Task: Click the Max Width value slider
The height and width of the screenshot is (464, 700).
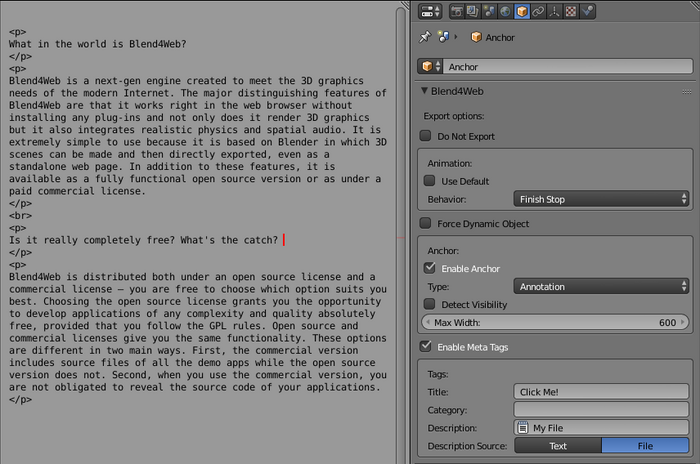Action: click(555, 322)
